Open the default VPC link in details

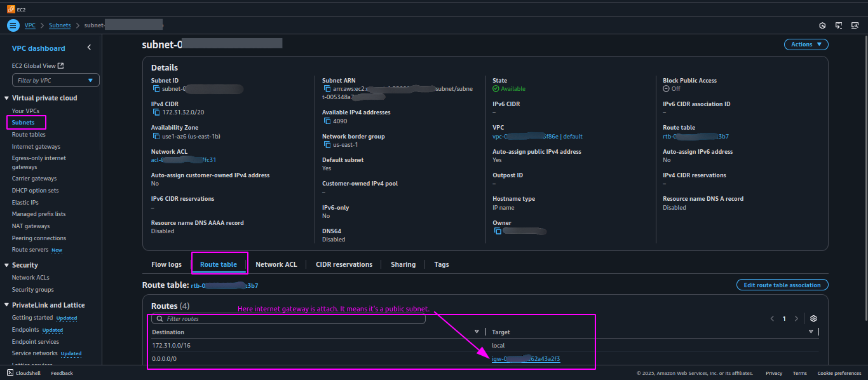(538, 136)
